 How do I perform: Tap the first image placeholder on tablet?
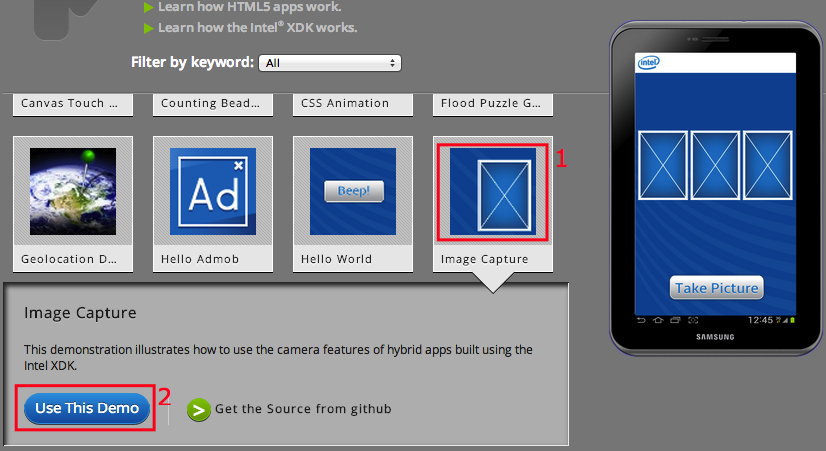(x=663, y=165)
